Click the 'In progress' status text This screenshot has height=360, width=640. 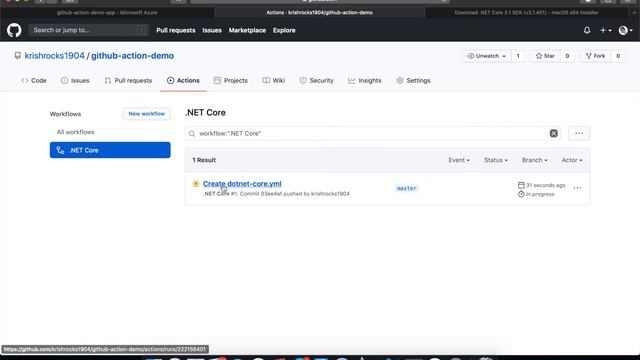pyautogui.click(x=540, y=194)
